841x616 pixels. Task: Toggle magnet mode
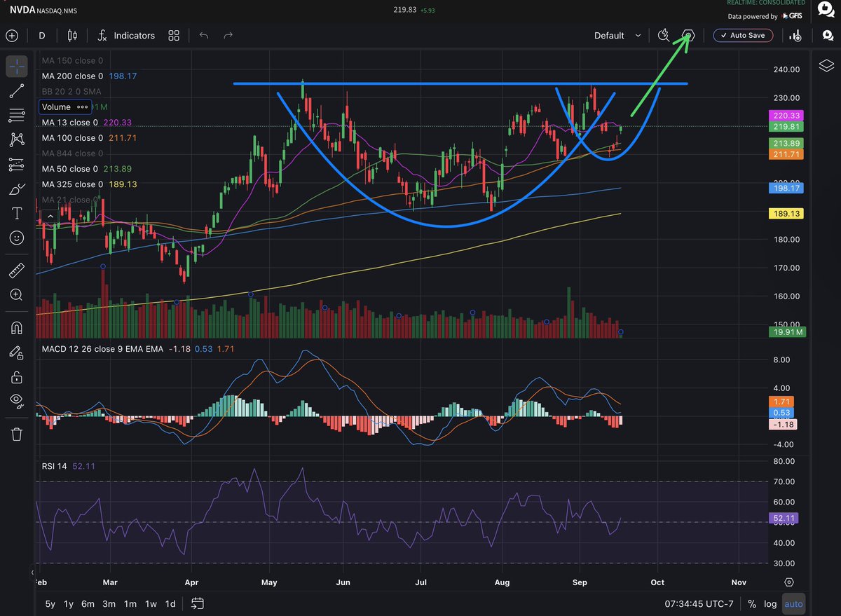[x=17, y=327]
